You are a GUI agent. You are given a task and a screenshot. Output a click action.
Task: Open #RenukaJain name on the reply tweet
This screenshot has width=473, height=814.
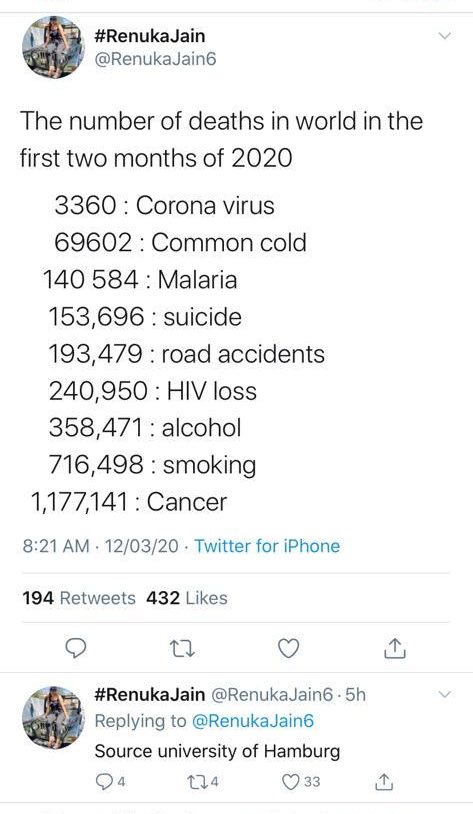click(150, 694)
